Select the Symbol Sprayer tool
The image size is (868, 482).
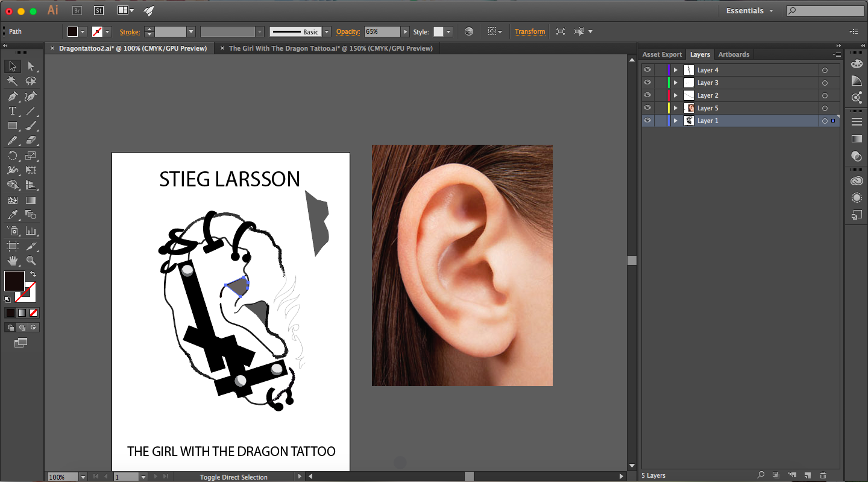(13, 230)
